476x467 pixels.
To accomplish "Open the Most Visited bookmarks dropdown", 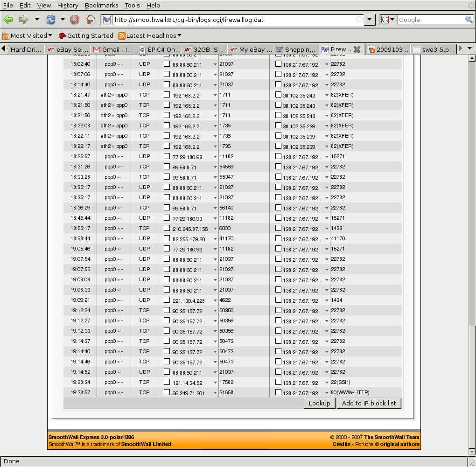I will [28, 36].
